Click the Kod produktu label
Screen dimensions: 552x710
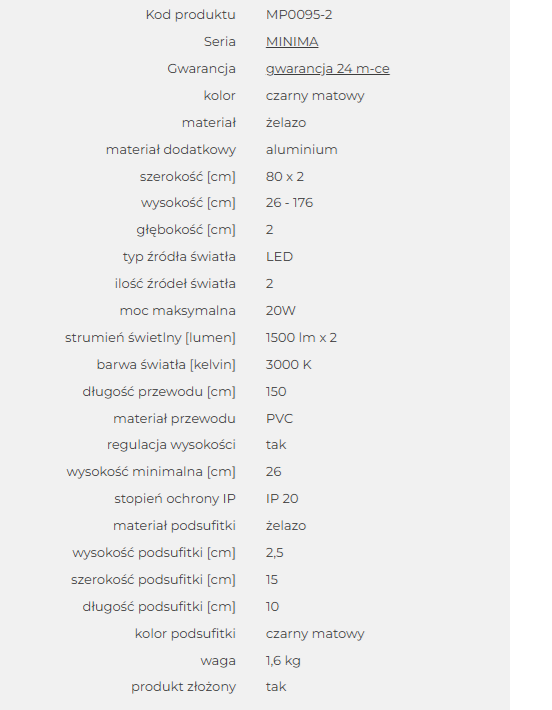pos(191,15)
